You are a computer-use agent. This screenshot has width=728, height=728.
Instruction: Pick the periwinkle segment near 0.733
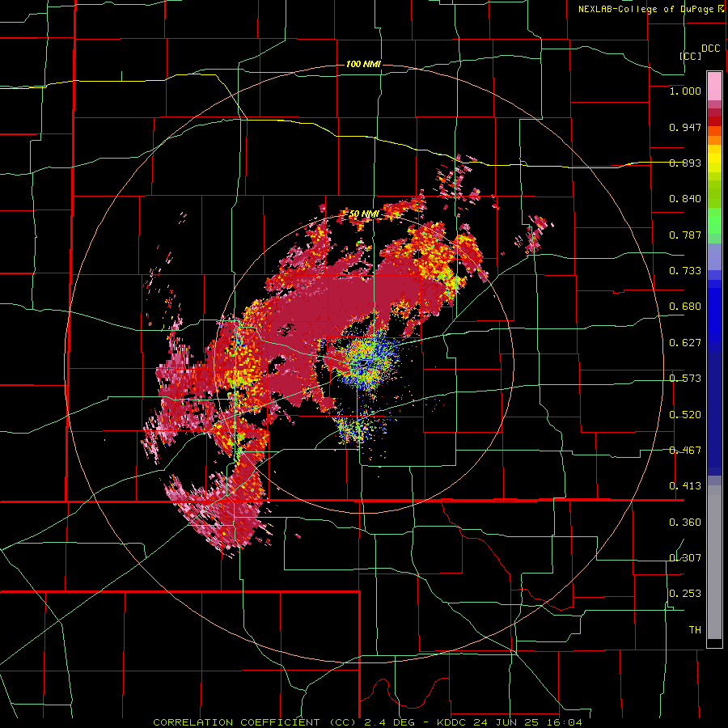click(714, 256)
